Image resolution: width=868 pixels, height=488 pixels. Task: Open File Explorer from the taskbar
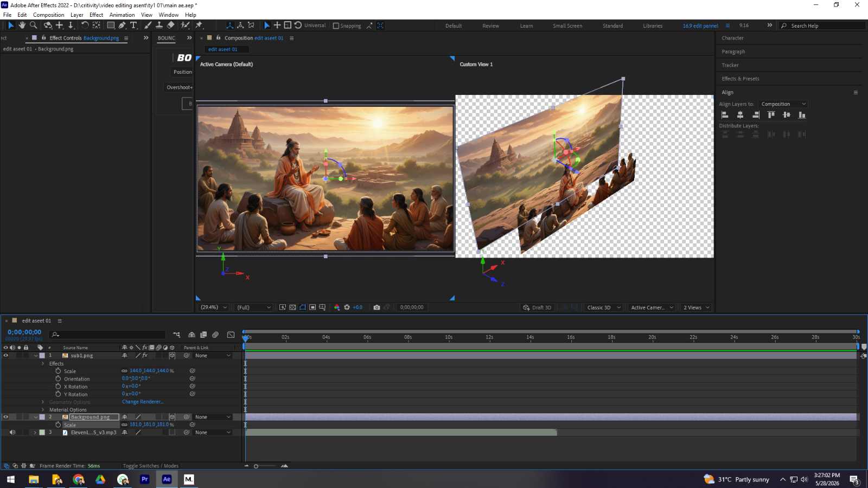tap(34, 479)
